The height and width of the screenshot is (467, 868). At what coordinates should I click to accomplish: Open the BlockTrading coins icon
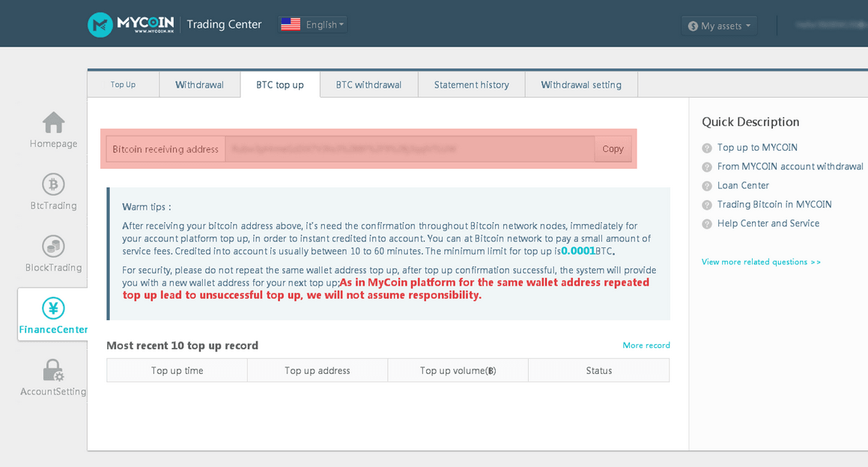tap(54, 247)
